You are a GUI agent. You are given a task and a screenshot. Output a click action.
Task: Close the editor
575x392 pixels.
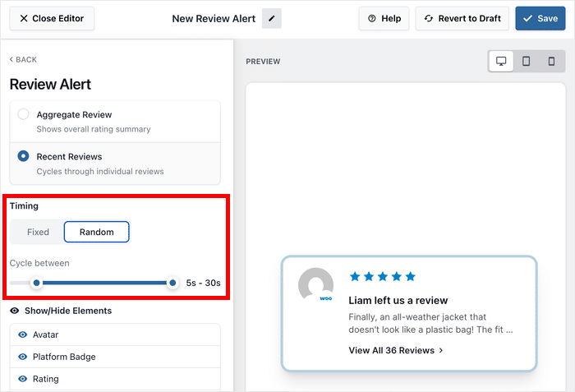(52, 19)
